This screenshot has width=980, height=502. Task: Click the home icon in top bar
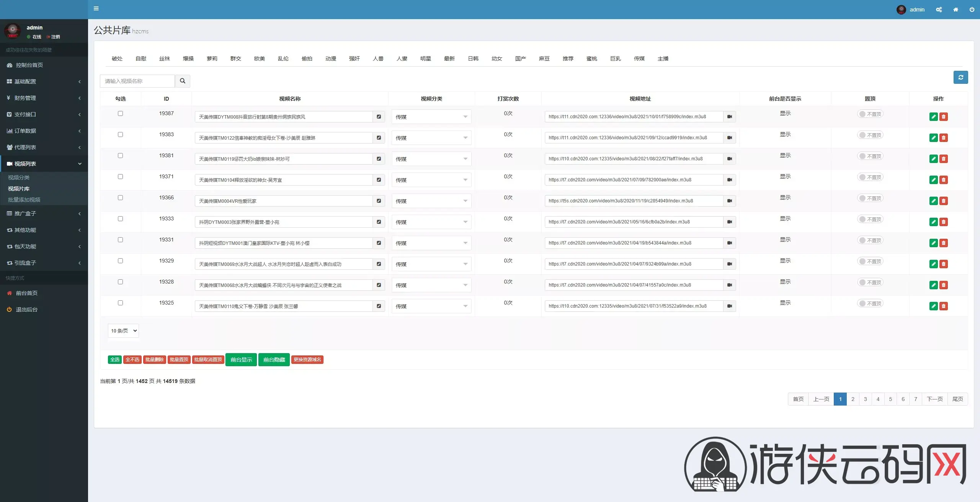(955, 10)
